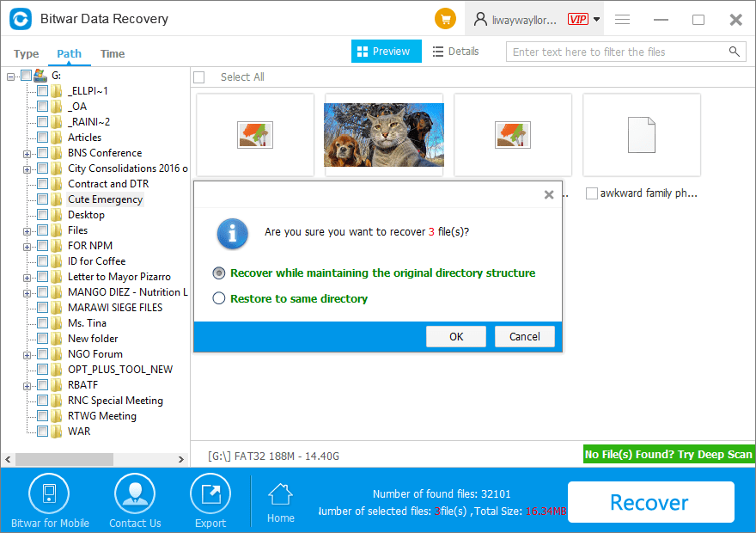Check the Select All checkbox
Image resolution: width=756 pixels, height=533 pixels.
(199, 77)
